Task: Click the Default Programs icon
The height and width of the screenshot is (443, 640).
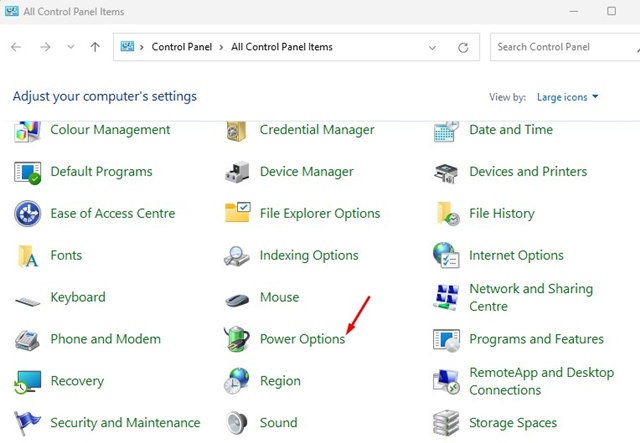Action: (27, 172)
